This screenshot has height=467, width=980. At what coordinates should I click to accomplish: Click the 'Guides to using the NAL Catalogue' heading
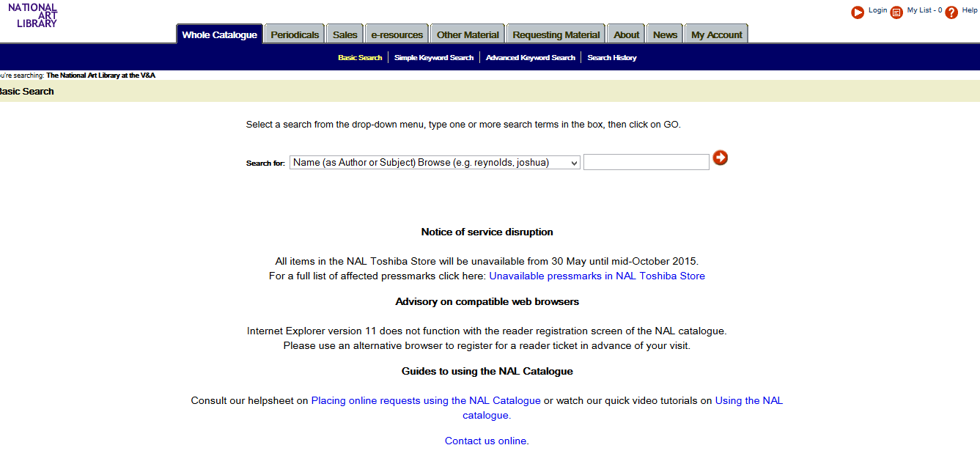point(487,371)
